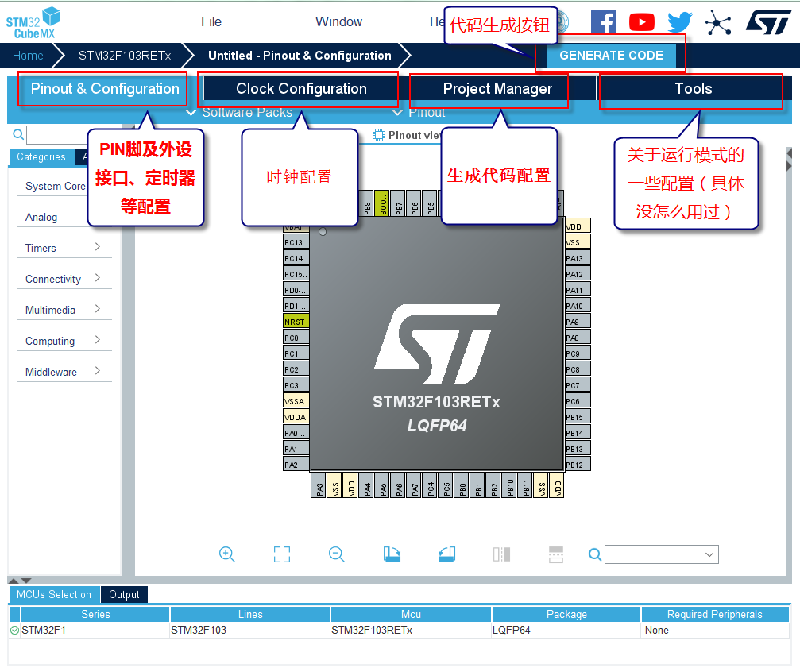This screenshot has height=672, width=800.
Task: Expand the Computing category
Action: [x=64, y=341]
